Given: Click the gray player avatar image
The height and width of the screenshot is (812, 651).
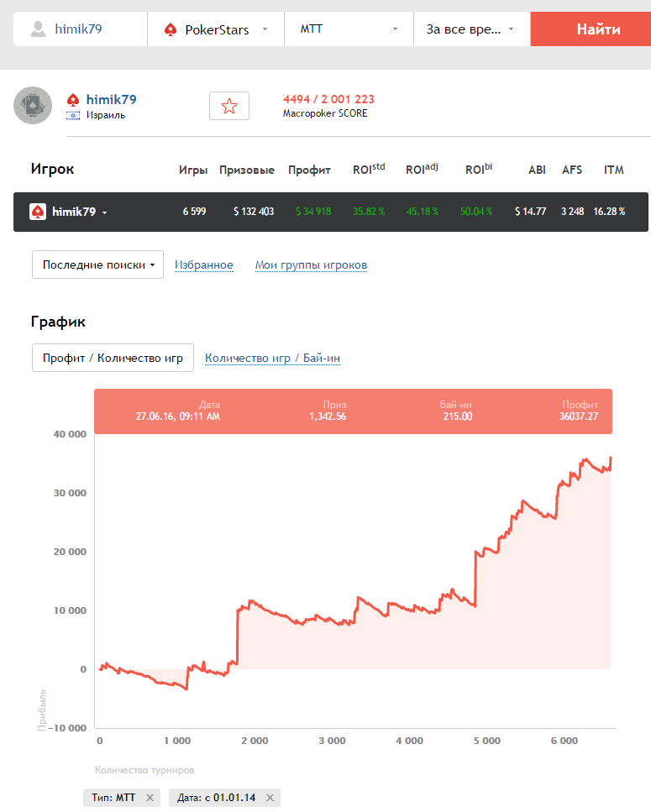Looking at the screenshot, I should click(34, 105).
